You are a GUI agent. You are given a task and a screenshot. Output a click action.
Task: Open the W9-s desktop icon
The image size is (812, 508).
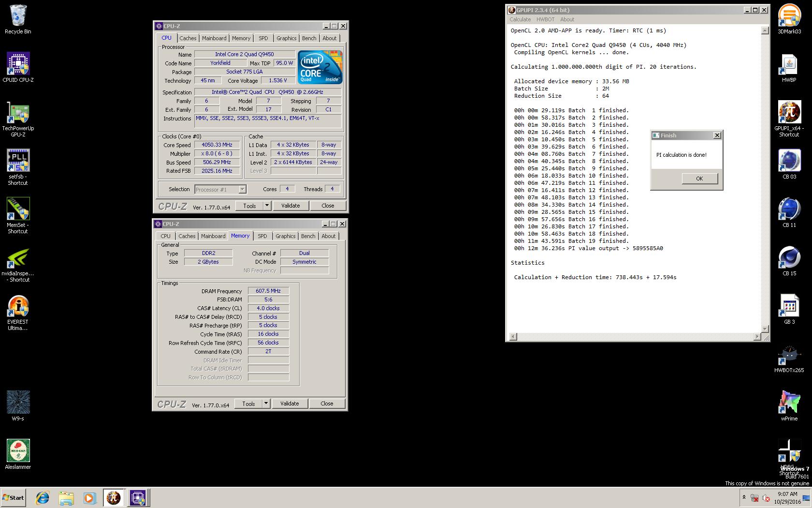coord(18,406)
